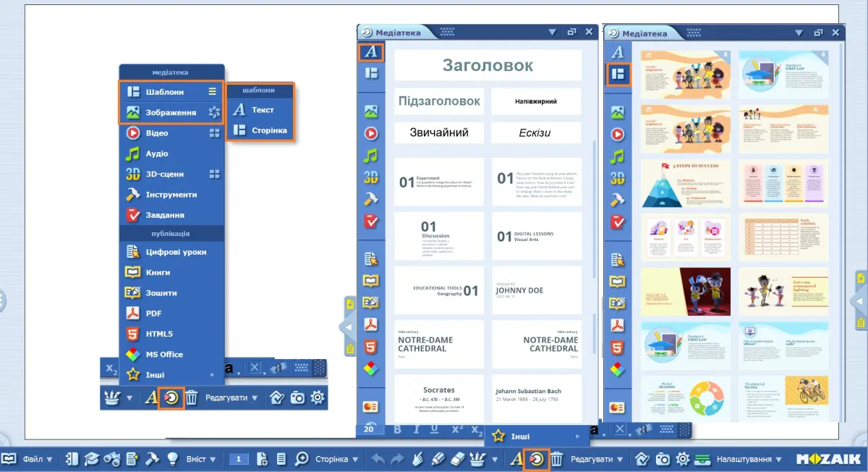Click the text panel vertical scrollbar
Image resolution: width=868 pixels, height=472 pixels.
(595, 210)
